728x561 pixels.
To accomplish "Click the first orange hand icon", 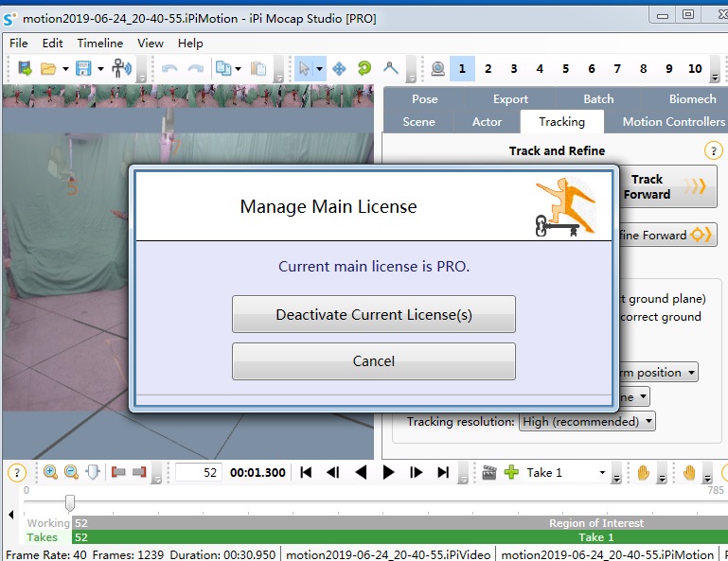I will click(644, 472).
